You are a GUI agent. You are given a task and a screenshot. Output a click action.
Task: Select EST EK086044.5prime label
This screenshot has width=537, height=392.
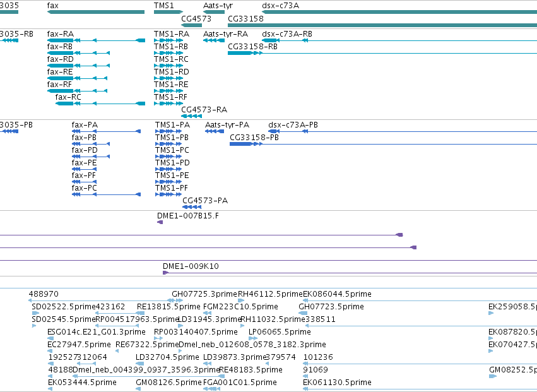(x=338, y=294)
